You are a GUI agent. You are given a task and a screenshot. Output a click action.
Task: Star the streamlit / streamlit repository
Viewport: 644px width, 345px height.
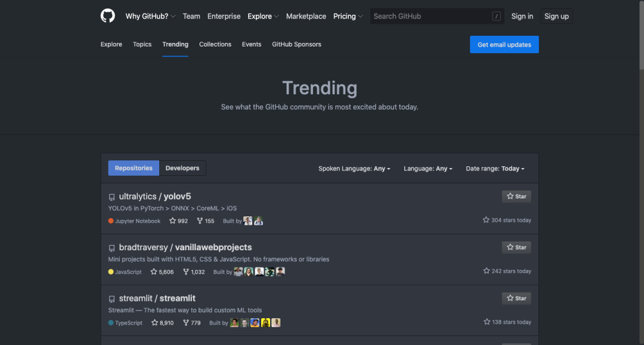(x=516, y=299)
